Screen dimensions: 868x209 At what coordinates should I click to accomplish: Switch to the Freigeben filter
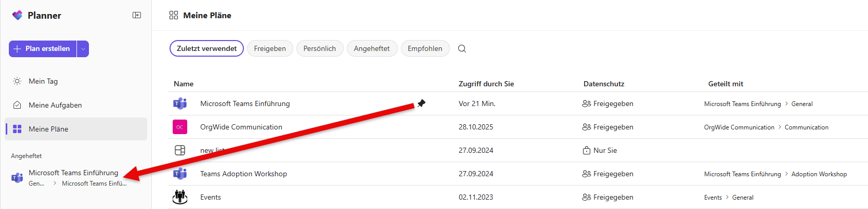[x=270, y=48]
